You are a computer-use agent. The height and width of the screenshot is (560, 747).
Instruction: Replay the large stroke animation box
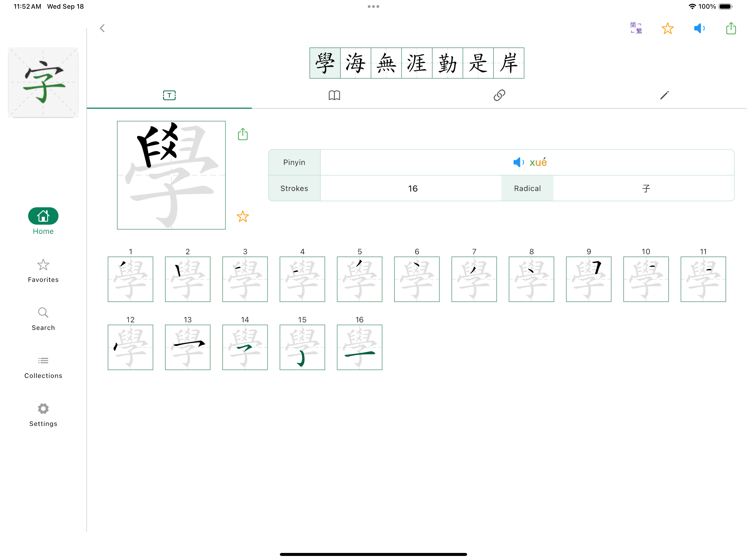171,175
